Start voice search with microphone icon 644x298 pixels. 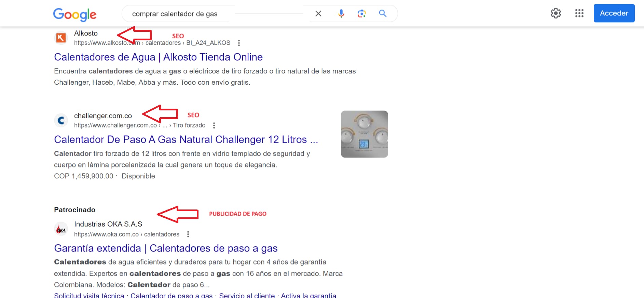point(341,14)
